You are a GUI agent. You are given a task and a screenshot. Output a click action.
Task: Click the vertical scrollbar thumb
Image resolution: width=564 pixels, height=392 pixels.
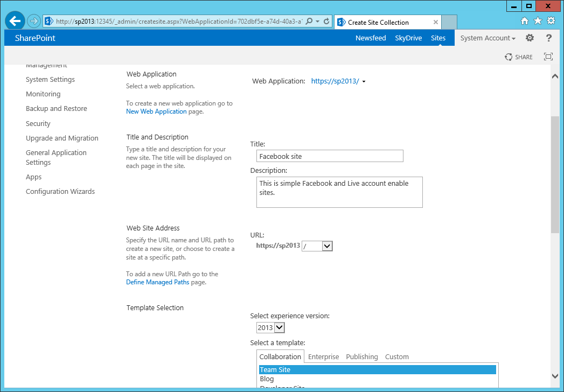[x=555, y=175]
